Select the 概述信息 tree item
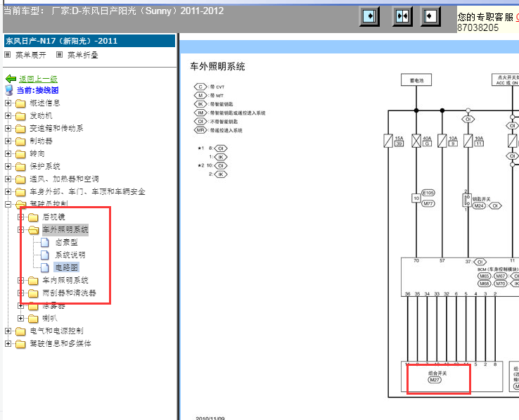 (x=45, y=103)
